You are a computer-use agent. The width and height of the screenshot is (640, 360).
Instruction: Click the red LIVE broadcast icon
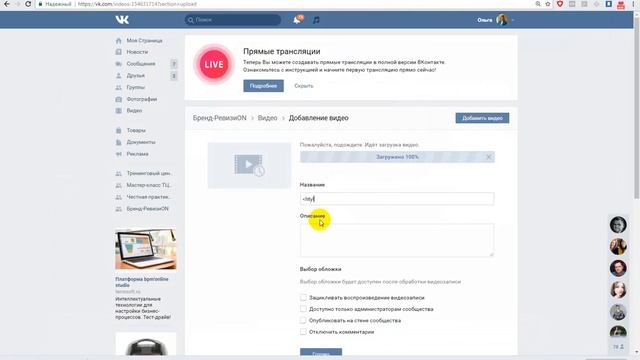(x=214, y=64)
